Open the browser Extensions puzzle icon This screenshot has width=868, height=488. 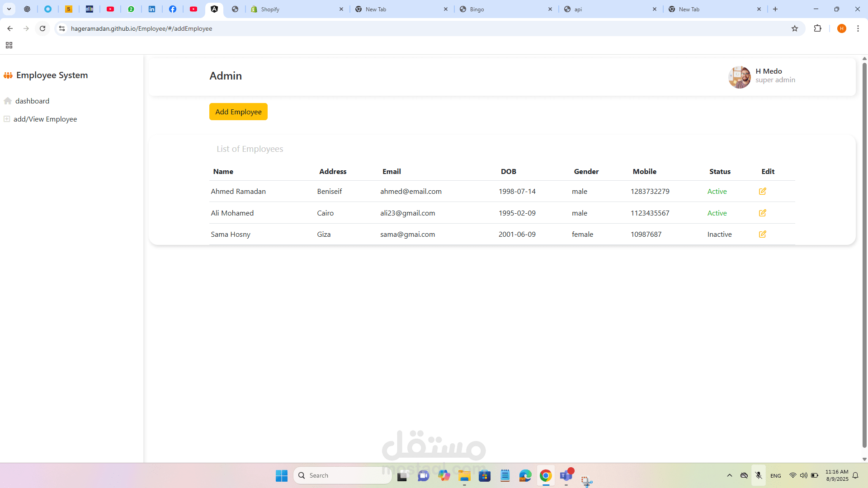[x=817, y=28]
